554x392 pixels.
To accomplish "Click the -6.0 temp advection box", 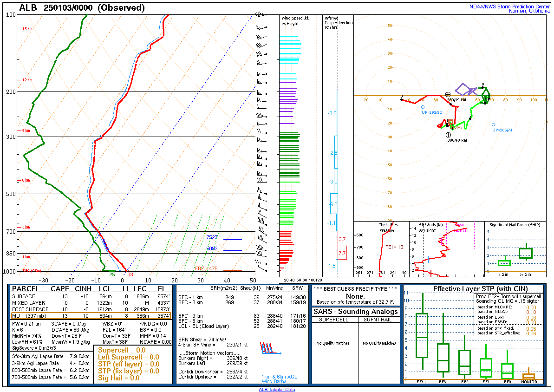I will coord(334,204).
